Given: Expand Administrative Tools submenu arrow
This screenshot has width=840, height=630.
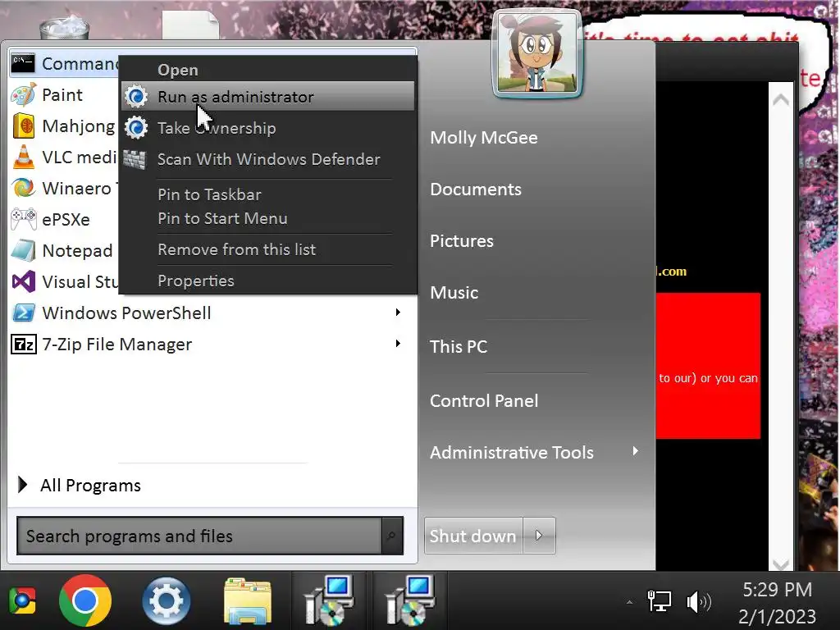Looking at the screenshot, I should pos(636,451).
